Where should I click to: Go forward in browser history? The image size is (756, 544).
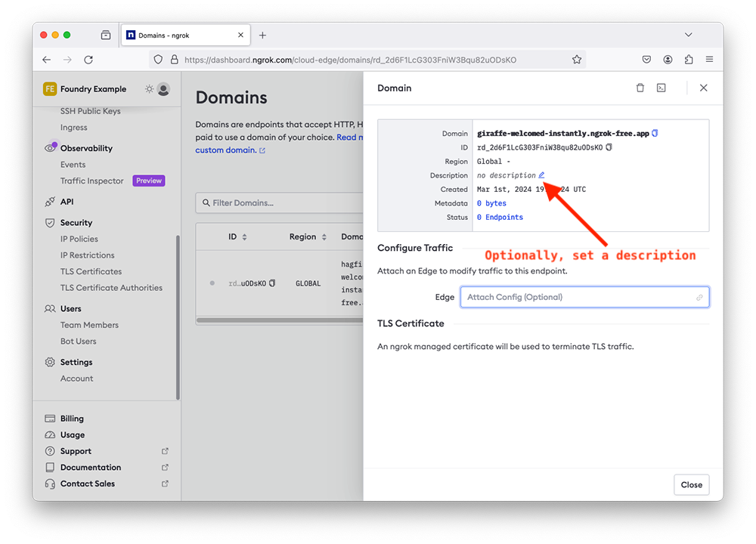pyautogui.click(x=67, y=60)
